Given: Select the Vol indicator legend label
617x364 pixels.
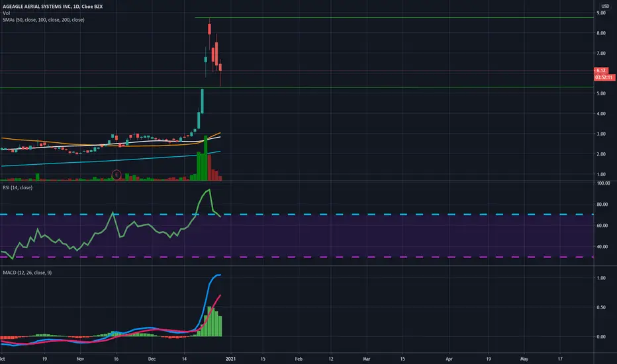Looking at the screenshot, I should coord(7,13).
